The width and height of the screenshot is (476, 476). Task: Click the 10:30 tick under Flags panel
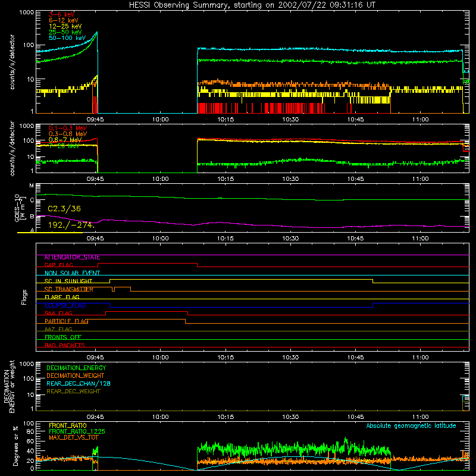coord(290,358)
